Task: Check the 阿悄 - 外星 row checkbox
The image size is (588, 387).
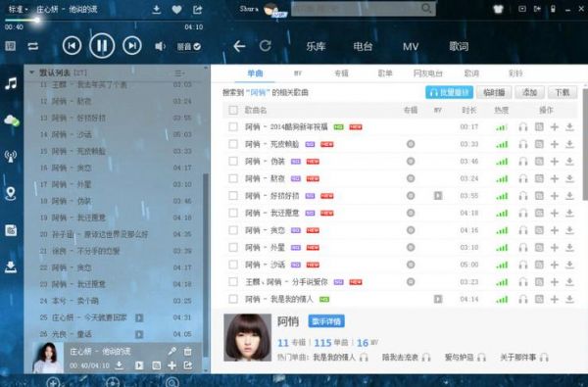Action: tap(233, 248)
